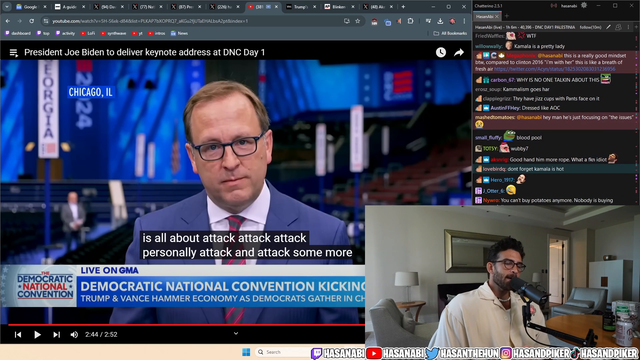Add a new split in Chatterino
Screen dimensions: 640x360
point(636,27)
